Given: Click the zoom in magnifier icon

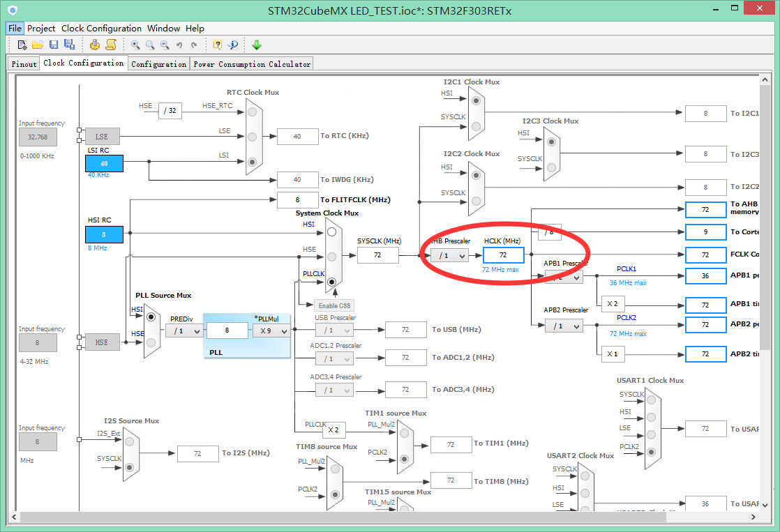Looking at the screenshot, I should click(135, 45).
